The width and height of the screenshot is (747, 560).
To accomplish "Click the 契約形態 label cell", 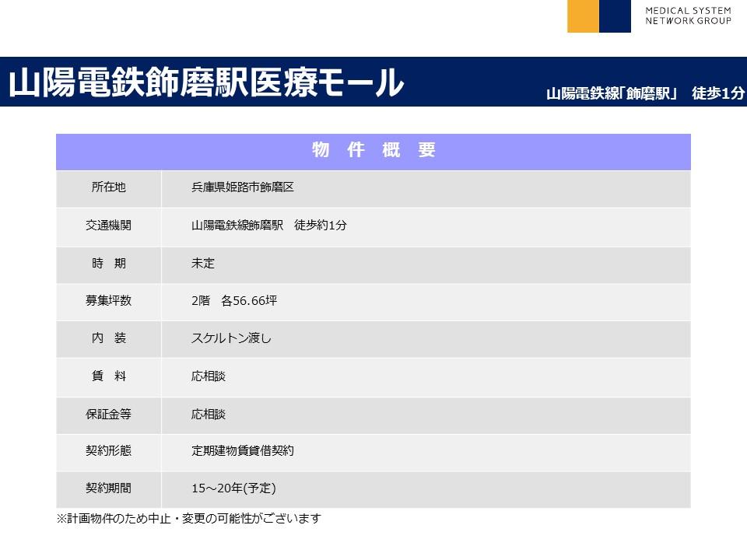I will click(109, 453).
